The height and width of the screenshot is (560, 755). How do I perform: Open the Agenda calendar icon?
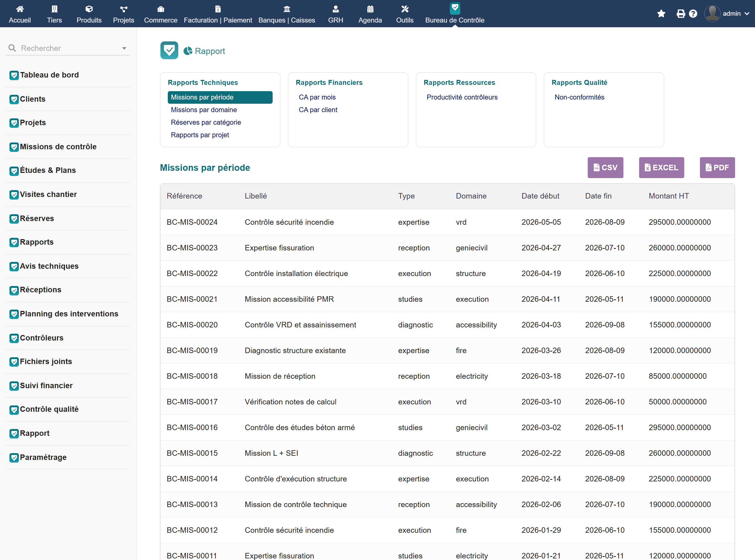[370, 9]
